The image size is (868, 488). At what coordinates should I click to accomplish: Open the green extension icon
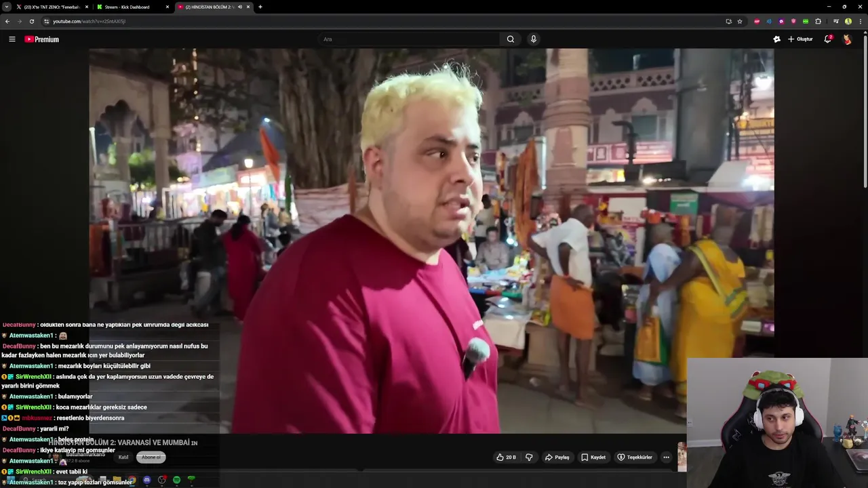click(806, 21)
